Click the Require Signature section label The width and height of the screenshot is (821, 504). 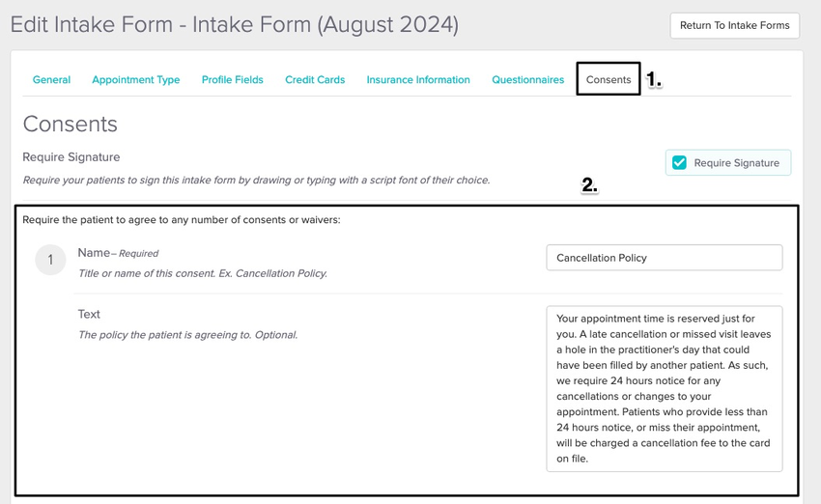tap(71, 157)
